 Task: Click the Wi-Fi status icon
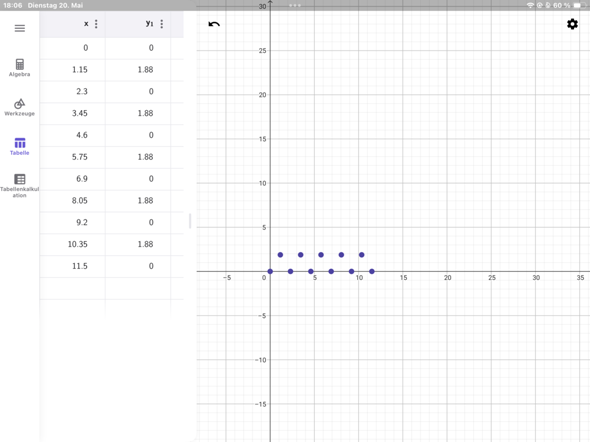[530, 5]
